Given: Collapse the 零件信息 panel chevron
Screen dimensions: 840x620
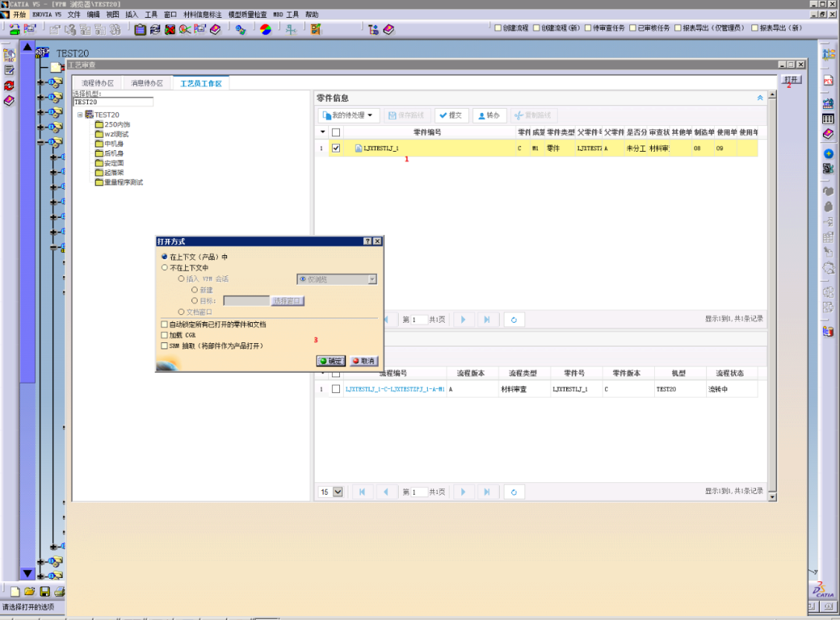Looking at the screenshot, I should pyautogui.click(x=760, y=98).
